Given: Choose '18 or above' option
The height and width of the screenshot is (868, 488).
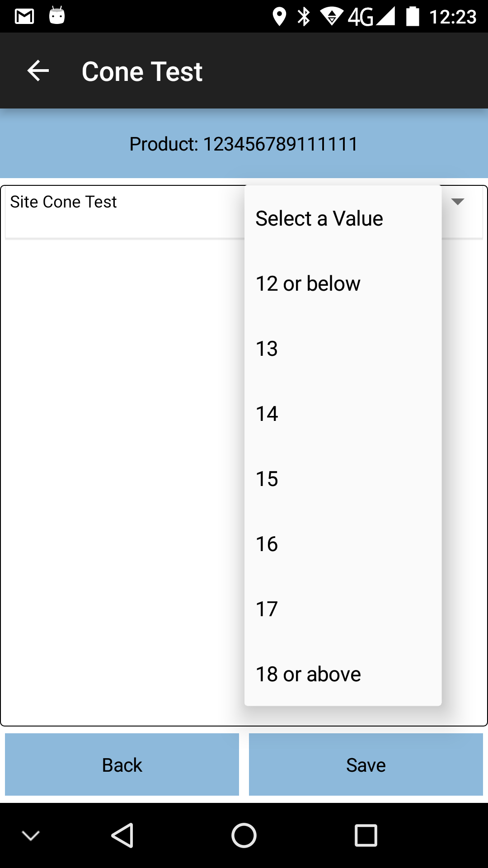Looking at the screenshot, I should point(343,675).
